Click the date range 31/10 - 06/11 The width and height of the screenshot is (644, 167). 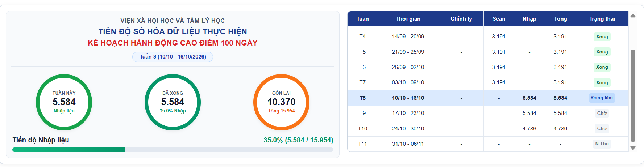coord(408,144)
